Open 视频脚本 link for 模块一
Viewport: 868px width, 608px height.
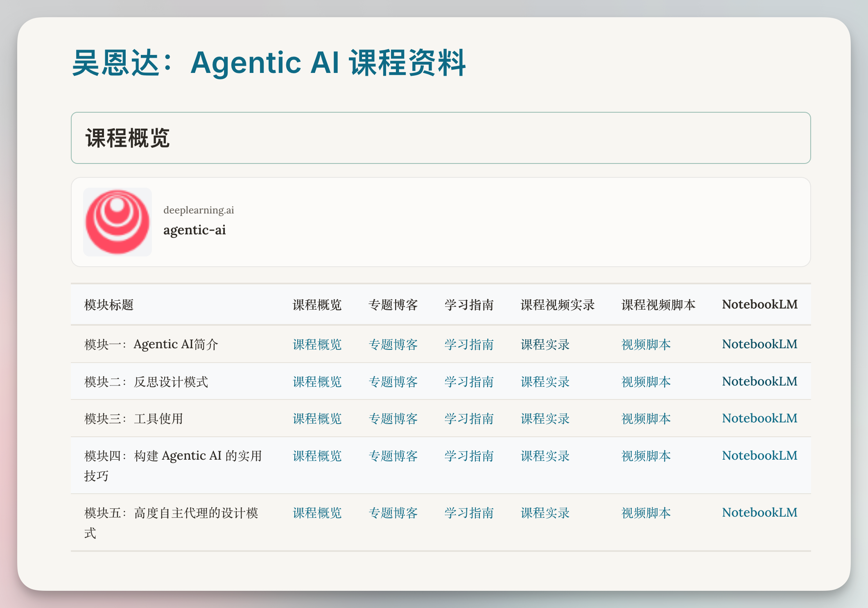pos(646,345)
